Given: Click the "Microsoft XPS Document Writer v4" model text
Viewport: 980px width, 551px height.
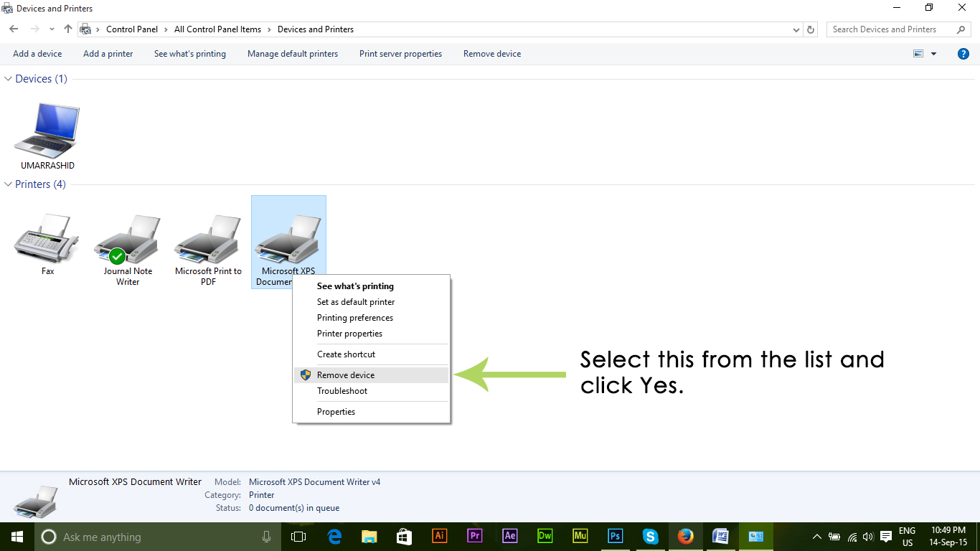Looking at the screenshot, I should pyautogui.click(x=314, y=482).
